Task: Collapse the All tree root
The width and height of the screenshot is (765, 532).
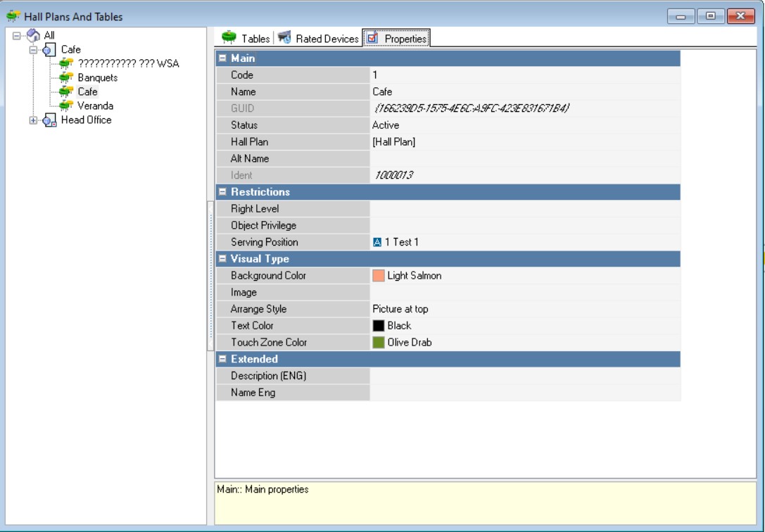Action: coord(17,36)
